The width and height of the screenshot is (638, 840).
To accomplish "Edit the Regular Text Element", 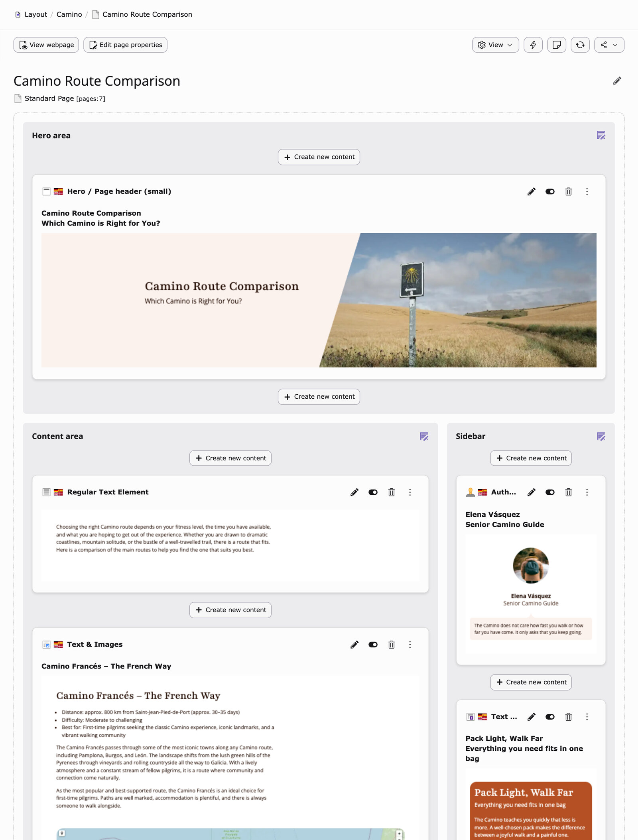I will 354,492.
